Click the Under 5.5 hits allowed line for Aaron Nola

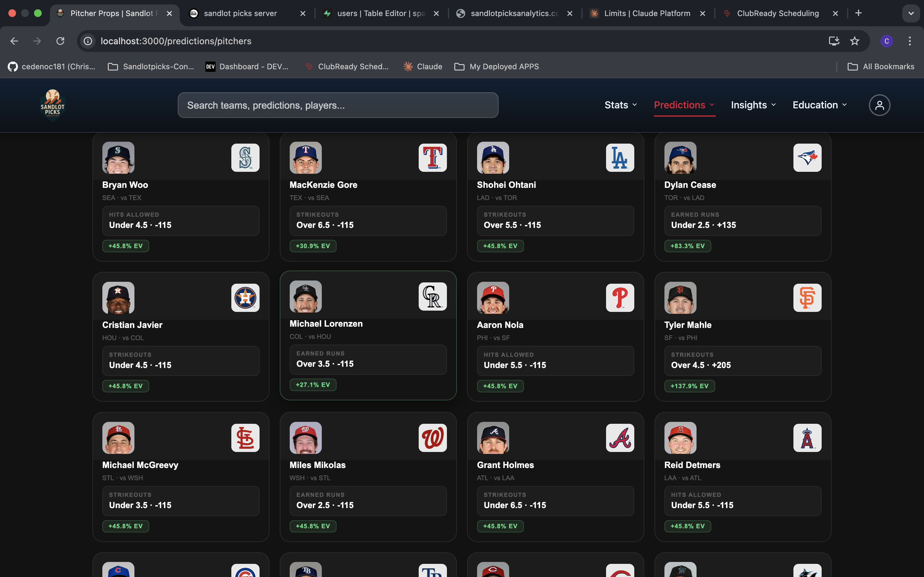[555, 360]
